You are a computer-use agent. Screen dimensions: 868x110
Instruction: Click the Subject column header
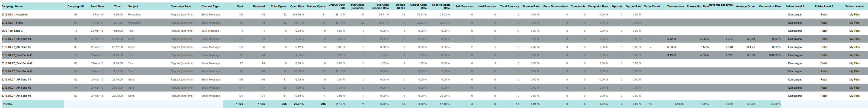point(133,7)
